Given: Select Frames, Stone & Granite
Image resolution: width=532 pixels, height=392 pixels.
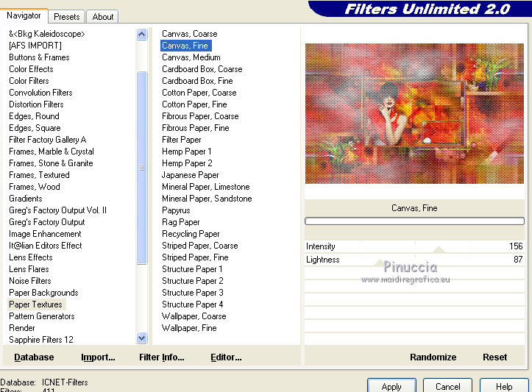Looking at the screenshot, I should click(x=51, y=163).
